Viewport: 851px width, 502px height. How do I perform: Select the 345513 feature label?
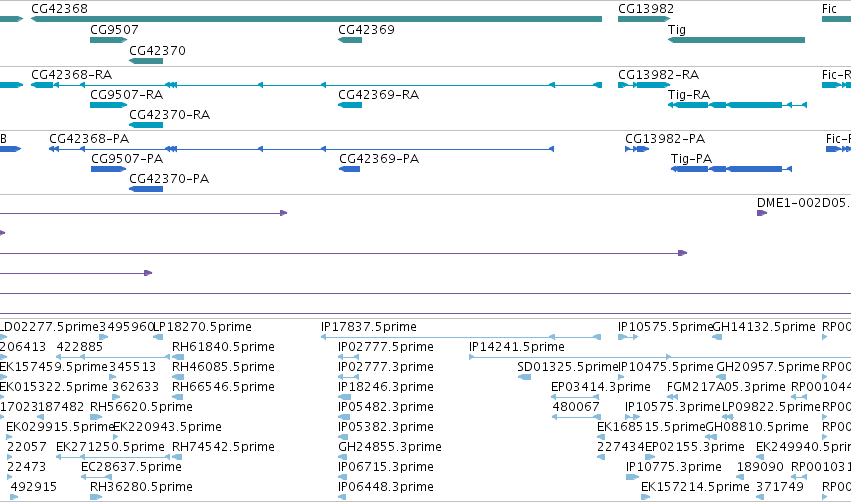132,367
